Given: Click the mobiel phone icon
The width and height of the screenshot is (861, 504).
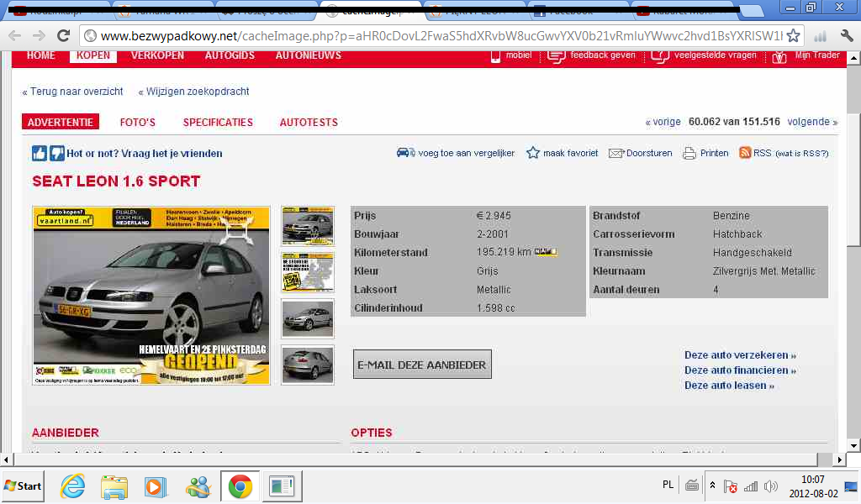Looking at the screenshot, I should point(495,56).
